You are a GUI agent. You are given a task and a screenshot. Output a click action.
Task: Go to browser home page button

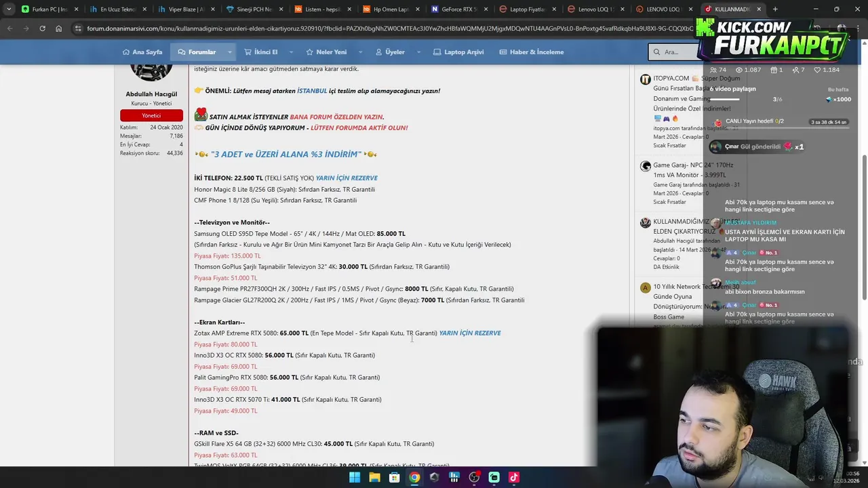pos(58,28)
